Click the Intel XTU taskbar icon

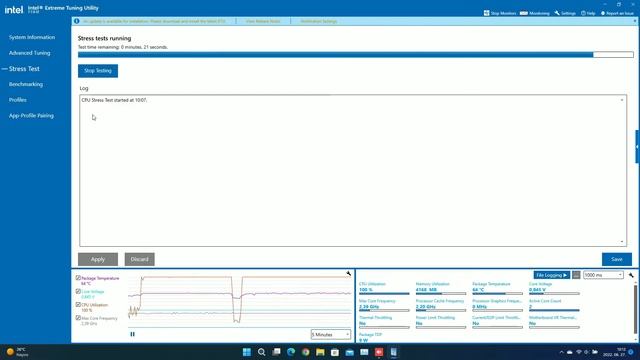393,352
